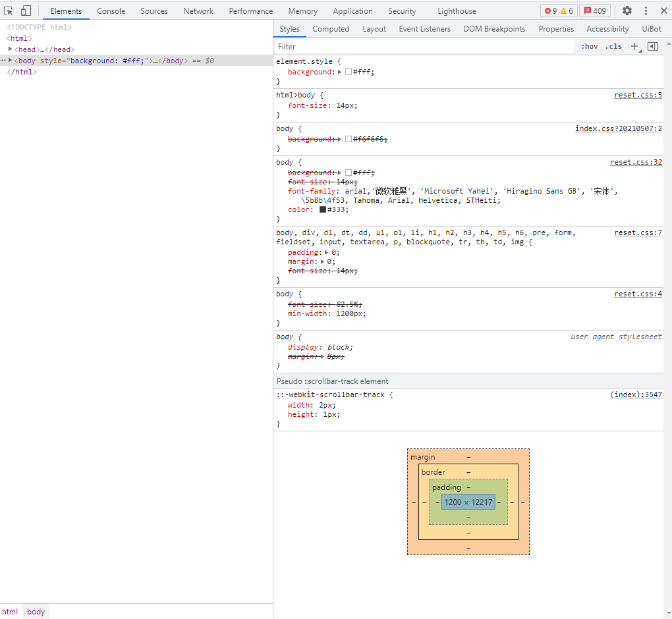Select the Memory tab
Screen dimensions: 672x619
(302, 11)
